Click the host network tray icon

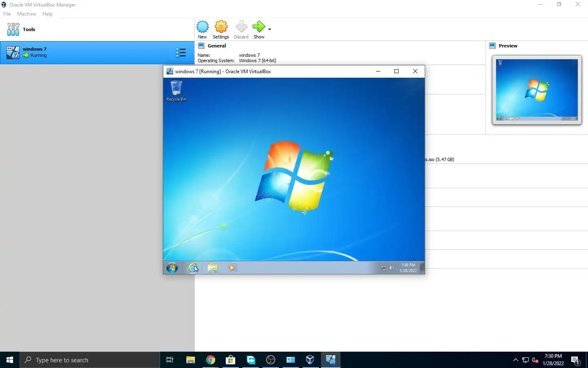[526, 360]
